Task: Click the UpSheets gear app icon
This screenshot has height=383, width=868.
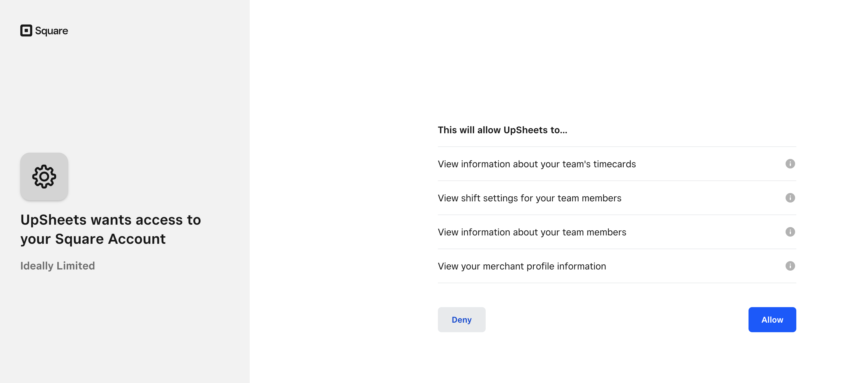Action: coord(44,176)
